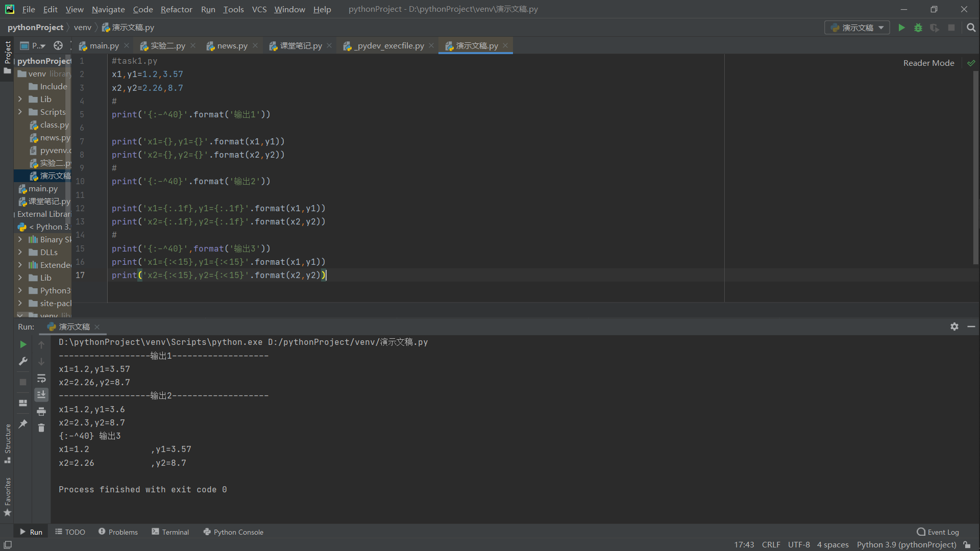Open the run configuration dropdown
980x551 pixels.
(857, 28)
